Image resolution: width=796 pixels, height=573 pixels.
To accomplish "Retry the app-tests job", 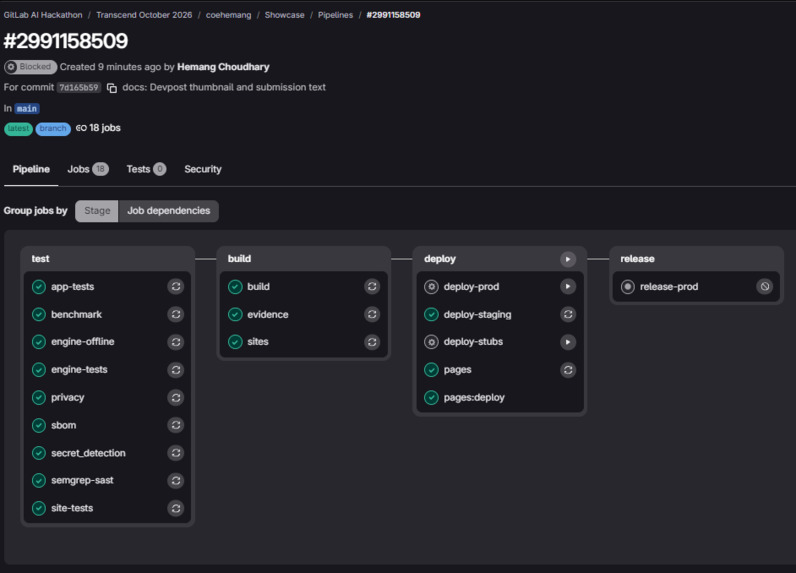I will [176, 287].
